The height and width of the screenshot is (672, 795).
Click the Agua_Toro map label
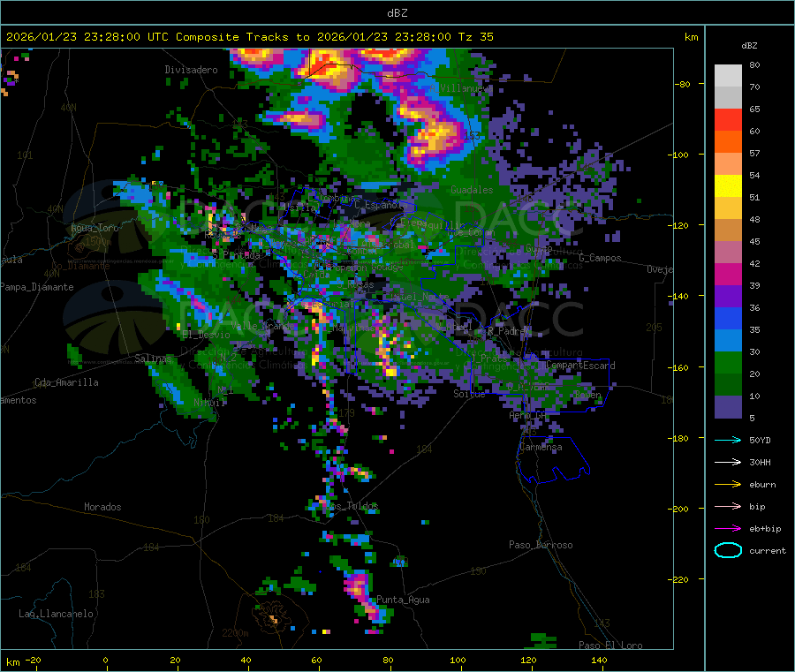95,228
